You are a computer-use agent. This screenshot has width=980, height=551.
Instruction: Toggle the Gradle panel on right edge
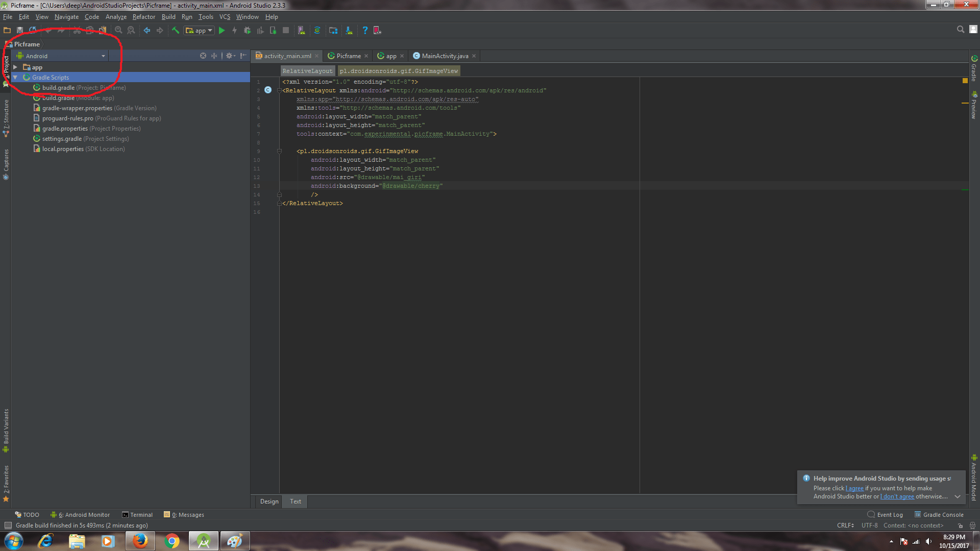point(974,70)
